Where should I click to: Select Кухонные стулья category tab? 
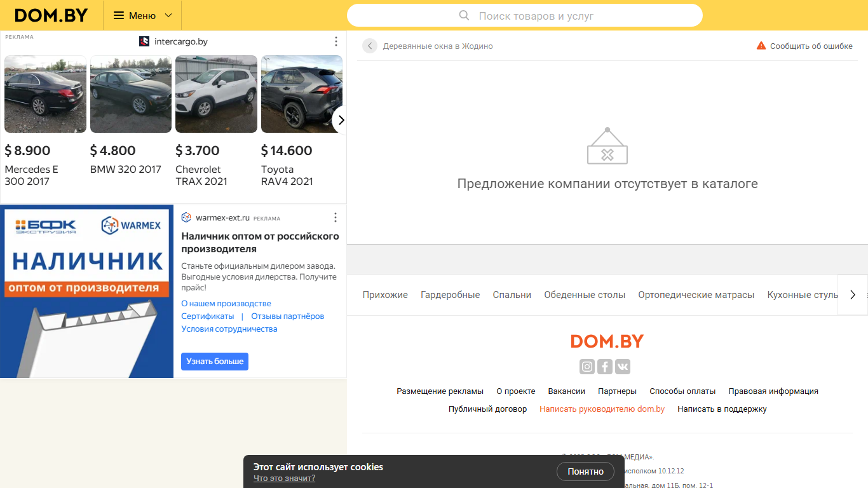coord(803,295)
